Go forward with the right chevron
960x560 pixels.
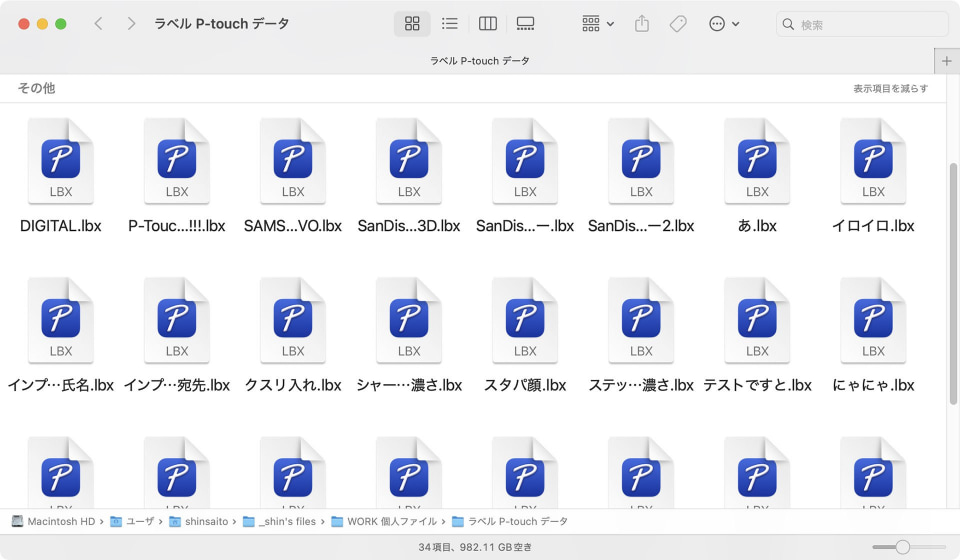point(130,24)
